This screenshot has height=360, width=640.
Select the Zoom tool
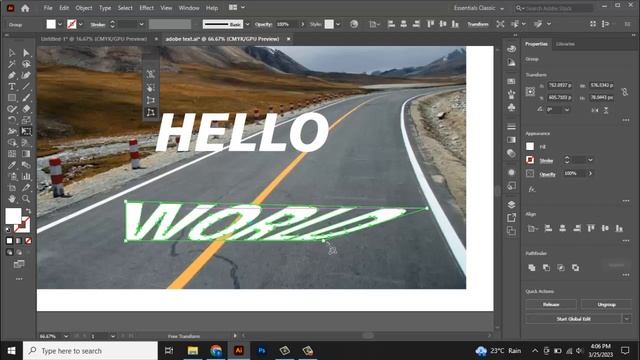tap(26, 199)
